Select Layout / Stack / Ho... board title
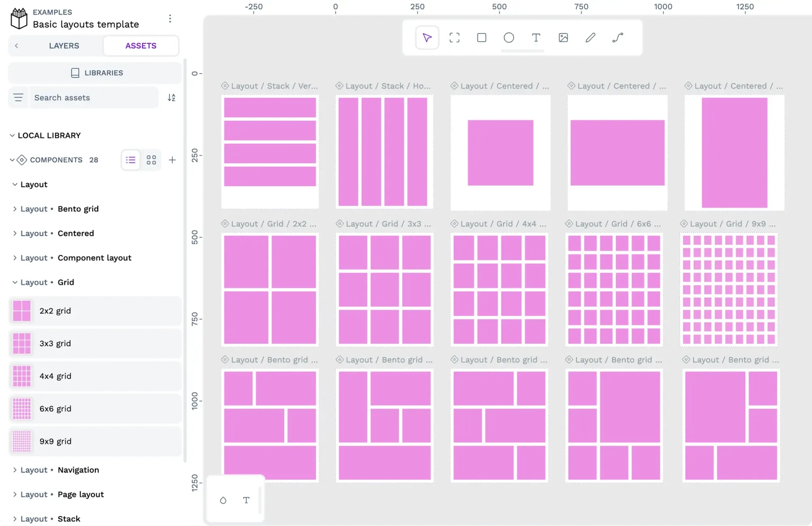The image size is (812, 526). [x=388, y=86]
